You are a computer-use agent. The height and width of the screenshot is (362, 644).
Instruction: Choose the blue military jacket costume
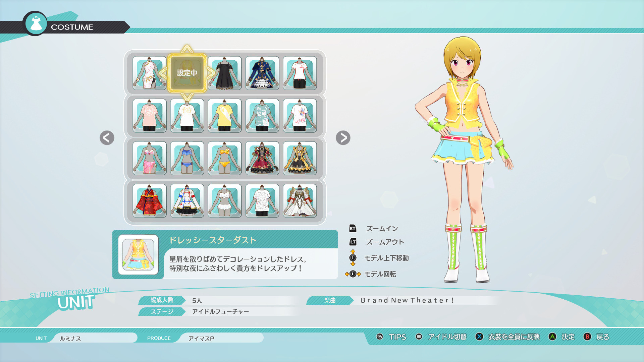coord(262,73)
